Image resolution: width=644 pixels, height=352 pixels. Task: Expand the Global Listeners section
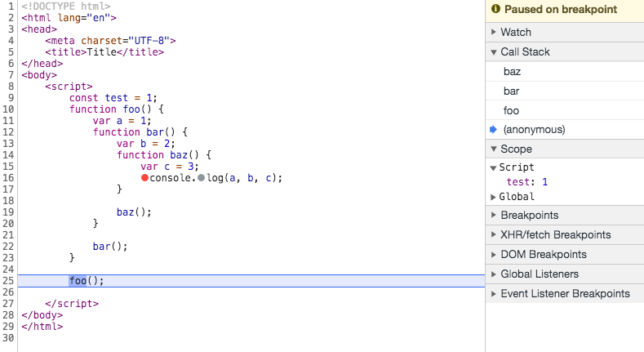pyautogui.click(x=565, y=274)
